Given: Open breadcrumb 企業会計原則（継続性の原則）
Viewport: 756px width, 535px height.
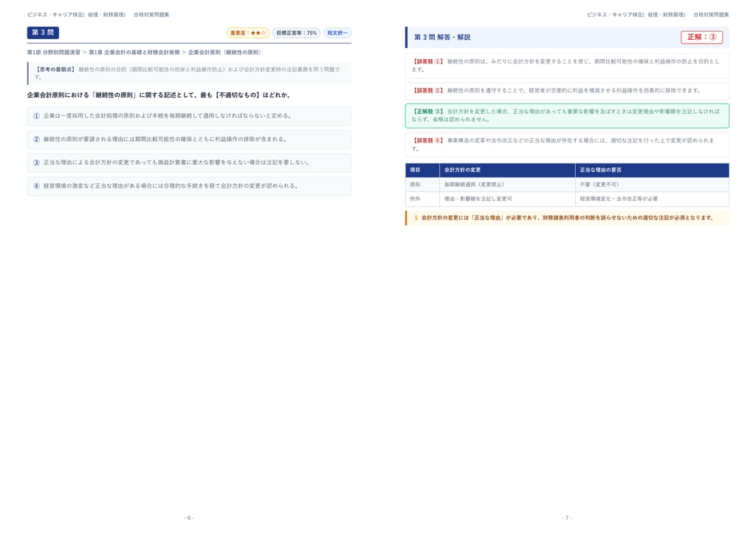Looking at the screenshot, I should point(225,52).
